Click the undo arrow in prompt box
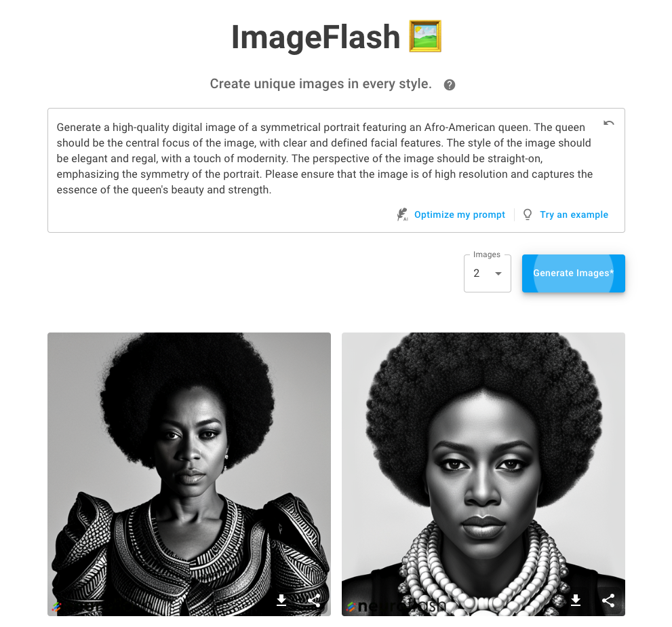The height and width of the screenshot is (627, 672). pos(608,123)
